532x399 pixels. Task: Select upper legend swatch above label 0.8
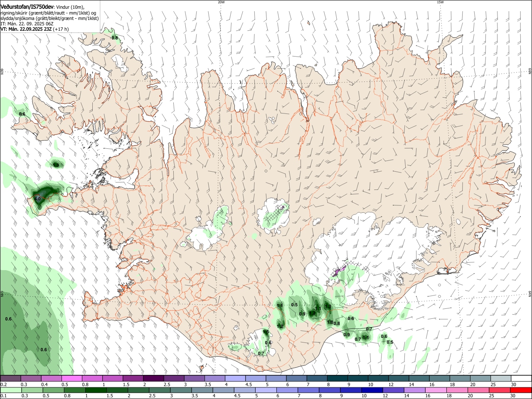(92, 378)
